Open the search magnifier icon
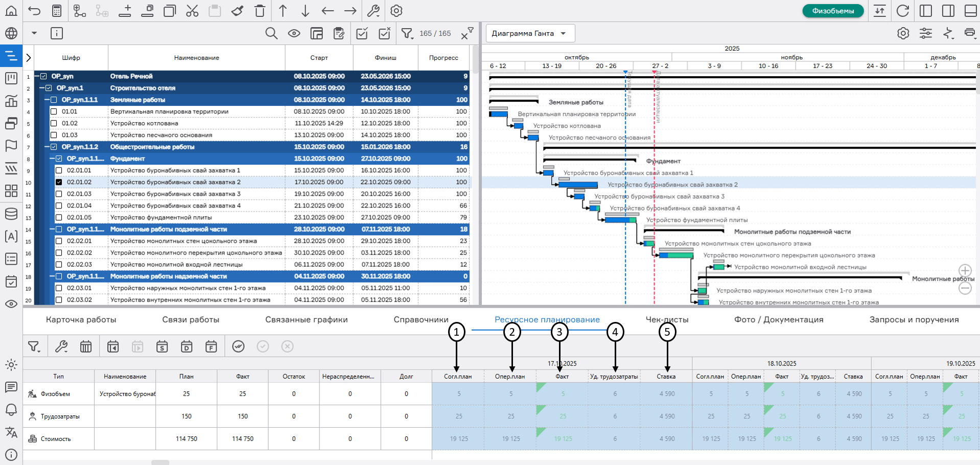 (271, 34)
